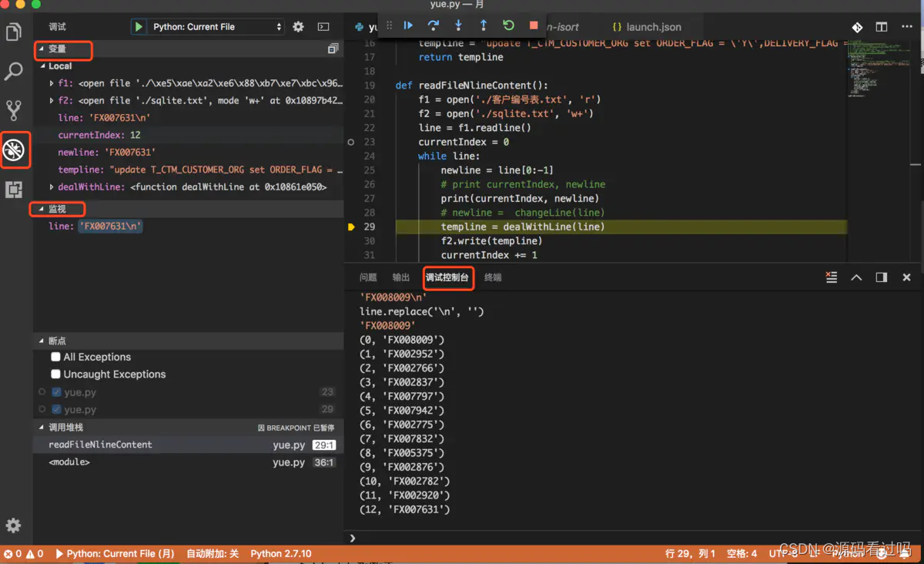Click the Restart debug icon
Viewport: 924px width, 564px height.
point(508,25)
